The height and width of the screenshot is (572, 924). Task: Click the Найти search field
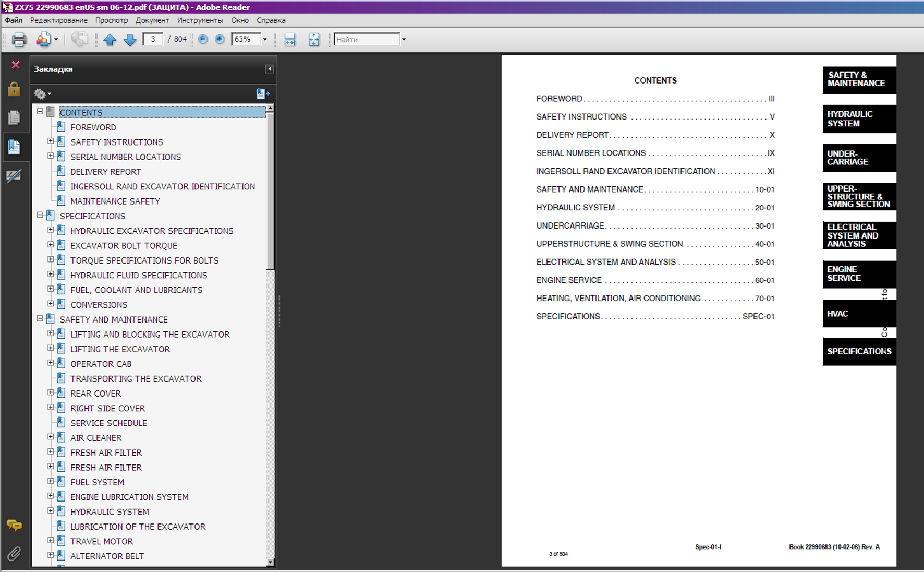click(367, 40)
